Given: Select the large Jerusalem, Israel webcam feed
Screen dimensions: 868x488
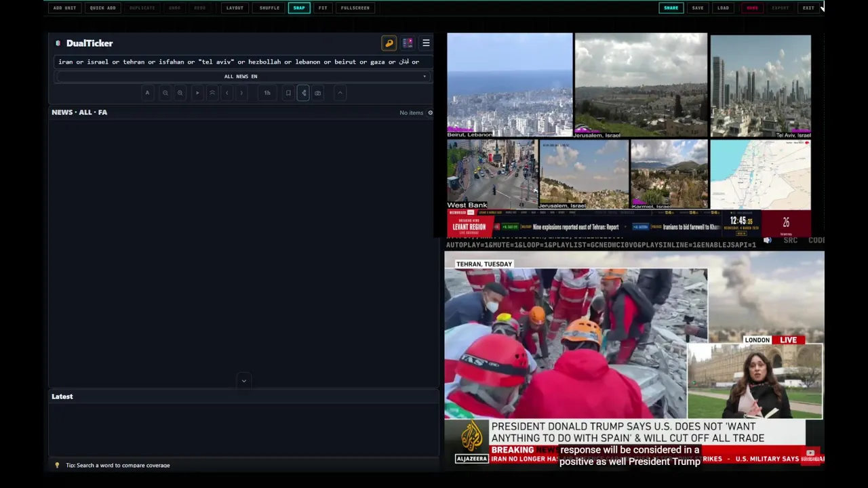Looking at the screenshot, I should [641, 85].
